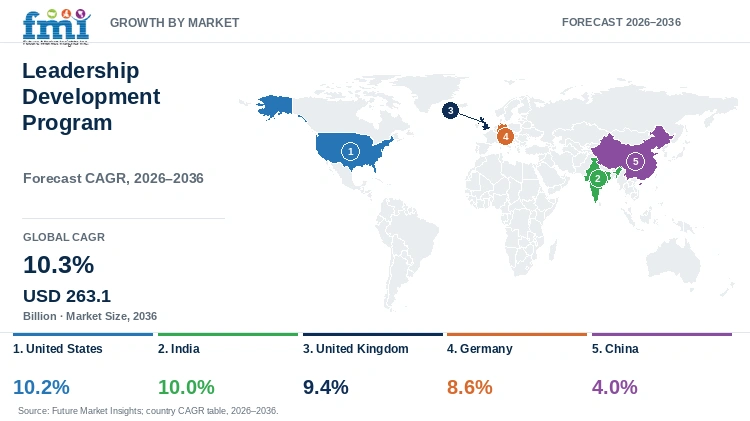Select map marker 1 on United States
Screen dimensions: 750x421
[x=350, y=152]
